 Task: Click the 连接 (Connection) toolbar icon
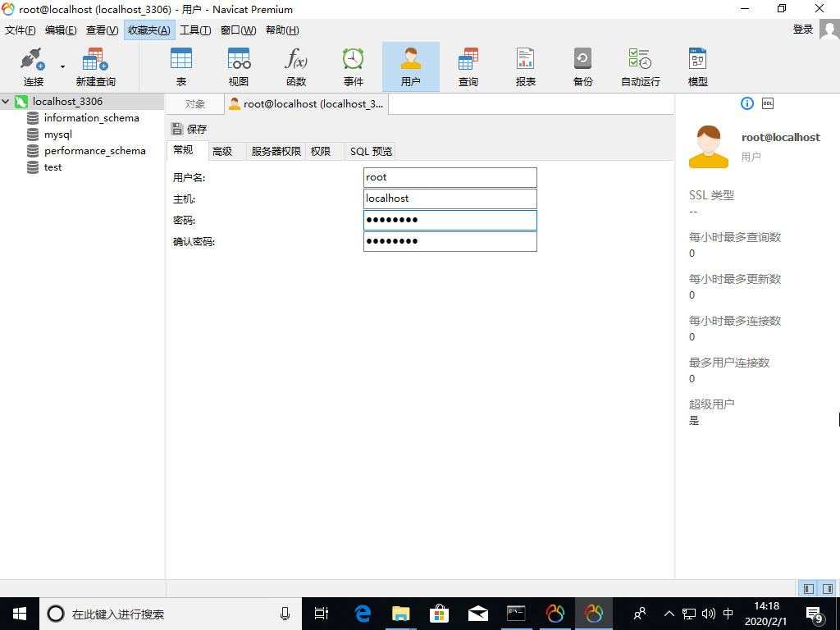tap(33, 67)
